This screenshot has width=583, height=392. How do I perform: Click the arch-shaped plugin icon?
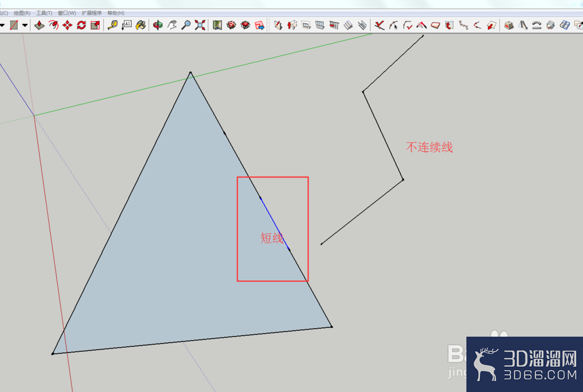click(536, 25)
